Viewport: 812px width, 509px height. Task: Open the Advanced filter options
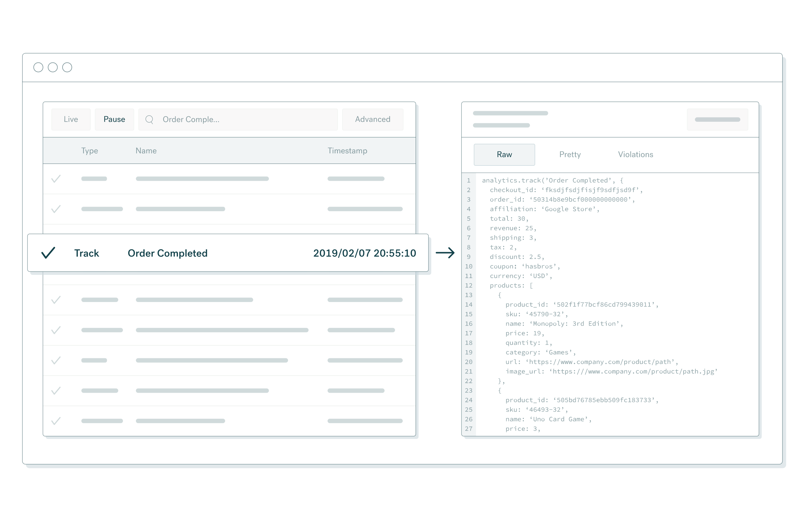(x=372, y=119)
